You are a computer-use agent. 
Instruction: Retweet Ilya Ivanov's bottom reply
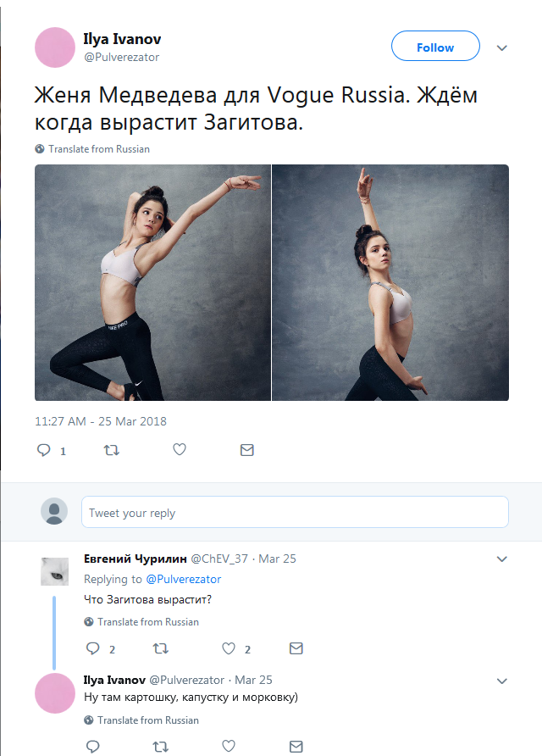click(160, 747)
